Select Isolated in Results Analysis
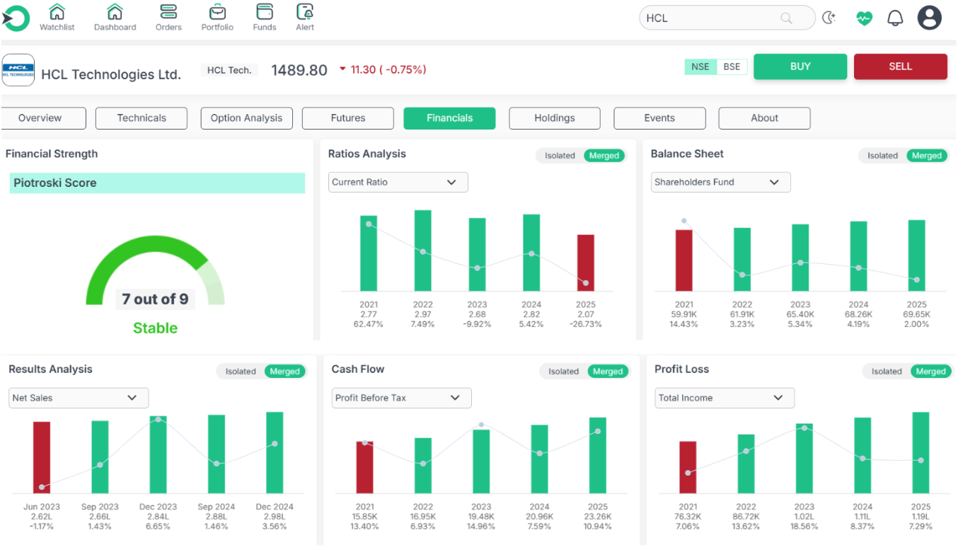Image resolution: width=980 pixels, height=550 pixels. pyautogui.click(x=241, y=372)
